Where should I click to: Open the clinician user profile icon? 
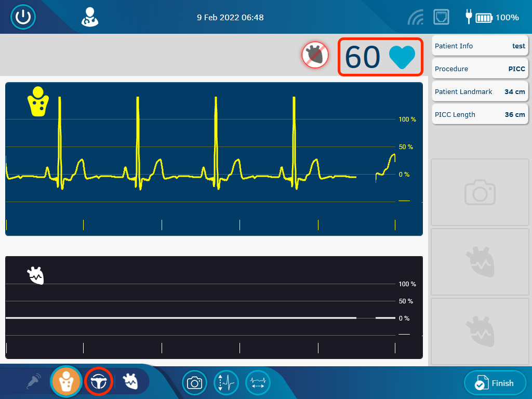(89, 17)
